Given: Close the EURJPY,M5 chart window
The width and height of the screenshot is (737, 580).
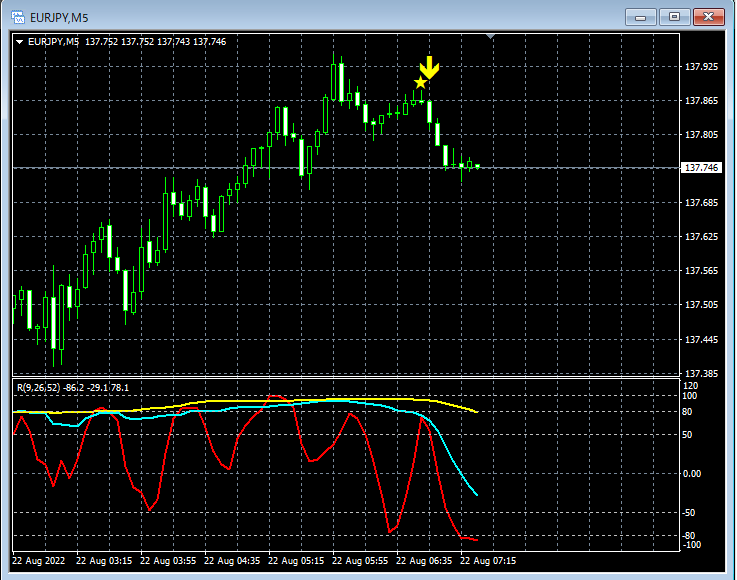Looking at the screenshot, I should [709, 17].
